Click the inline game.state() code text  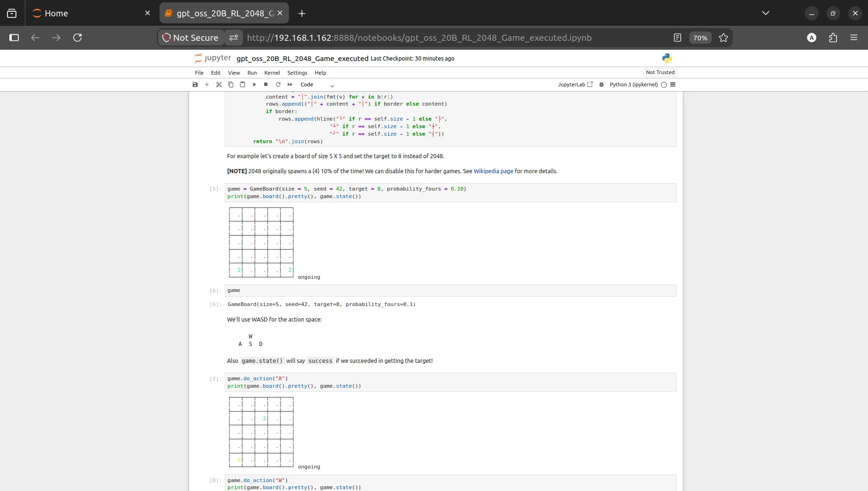[262, 361]
